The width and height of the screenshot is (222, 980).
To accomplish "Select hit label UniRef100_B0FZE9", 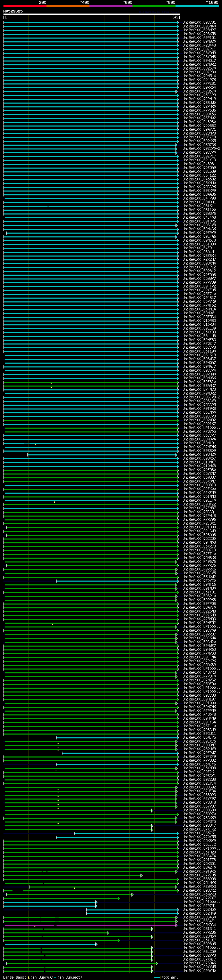I will point(199,137).
